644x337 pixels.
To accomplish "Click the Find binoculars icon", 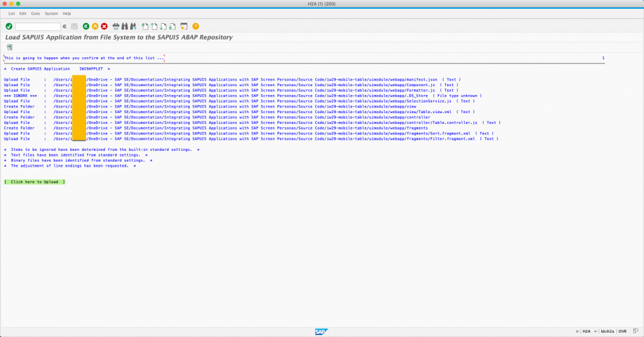I will click(x=125, y=26).
